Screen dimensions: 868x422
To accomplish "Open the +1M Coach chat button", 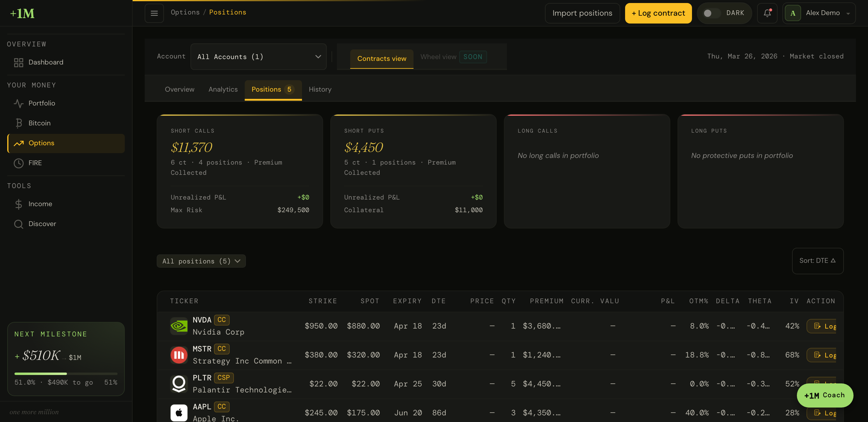I will [x=825, y=395].
